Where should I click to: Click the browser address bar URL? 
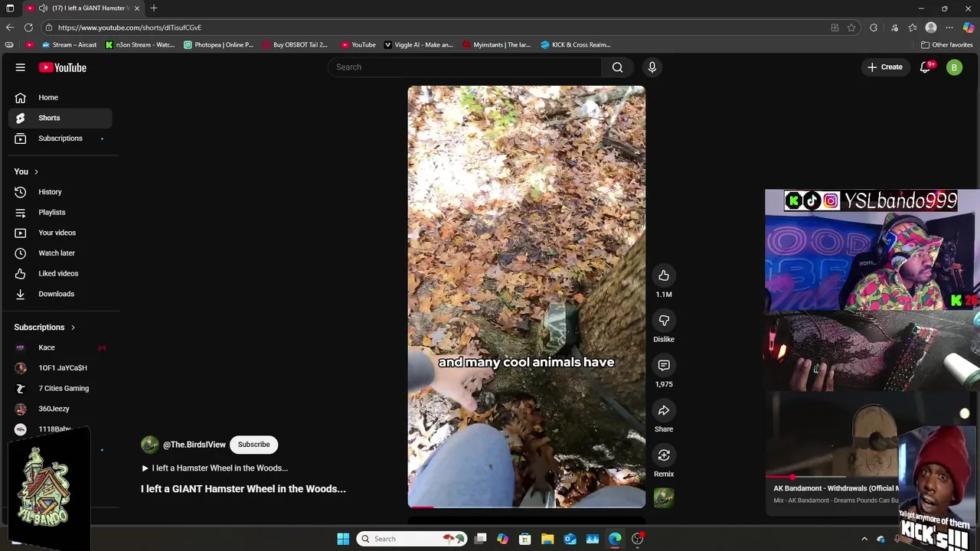pyautogui.click(x=129, y=28)
